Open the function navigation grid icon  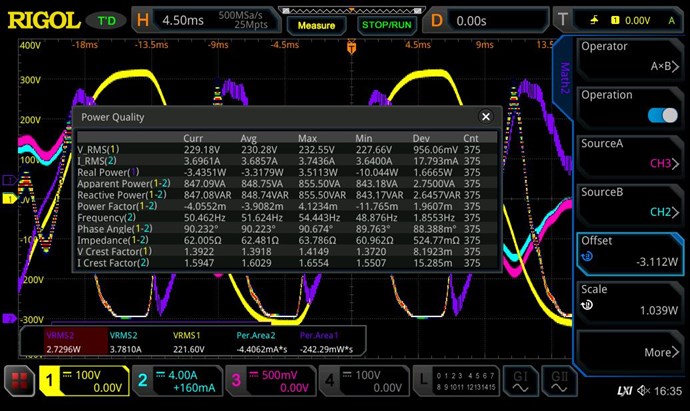tap(18, 381)
